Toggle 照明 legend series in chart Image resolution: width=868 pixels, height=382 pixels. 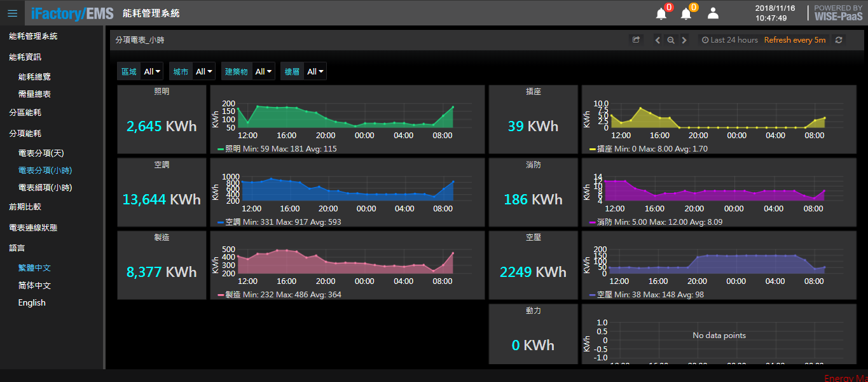(233, 149)
